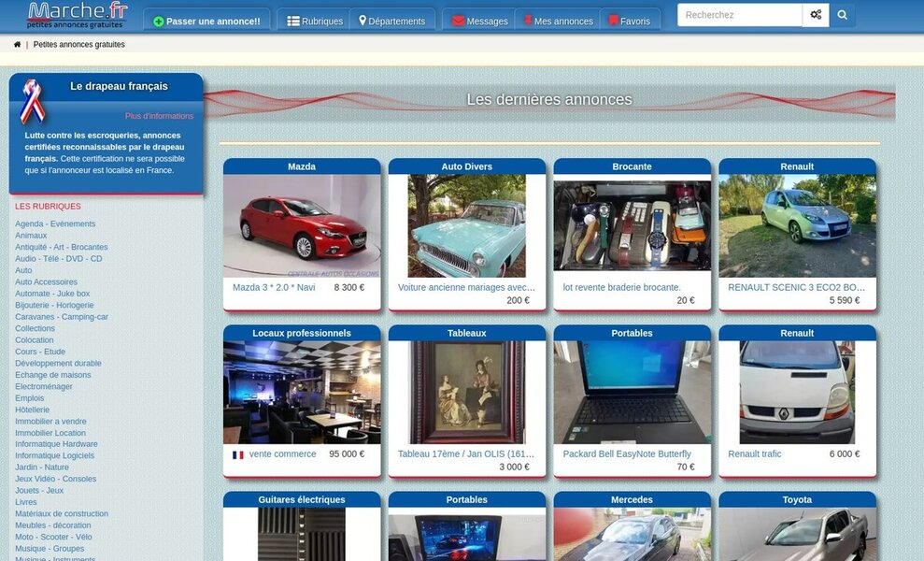Open Antiquité - Art - Brocantes category
This screenshot has height=561, width=924.
[62, 247]
